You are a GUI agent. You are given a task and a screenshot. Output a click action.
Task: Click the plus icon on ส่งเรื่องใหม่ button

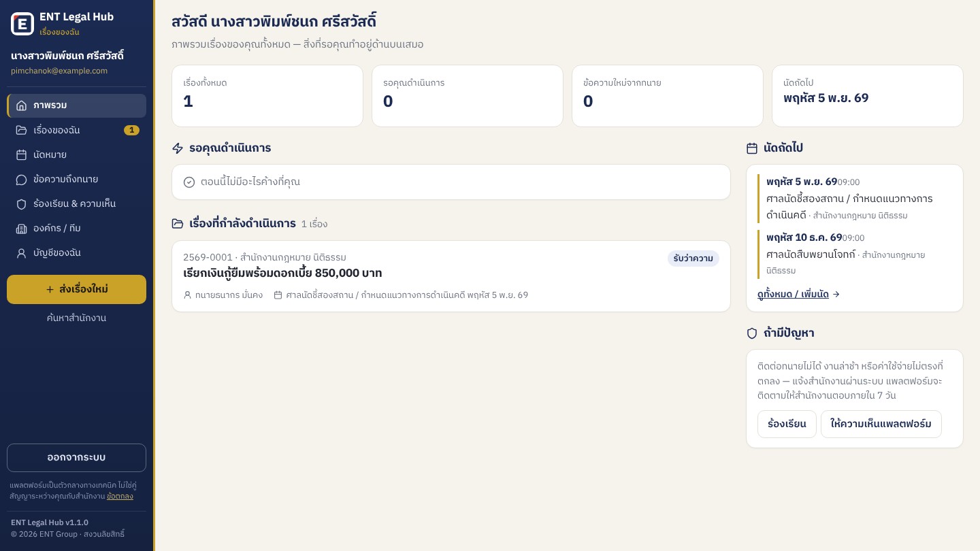pyautogui.click(x=50, y=290)
